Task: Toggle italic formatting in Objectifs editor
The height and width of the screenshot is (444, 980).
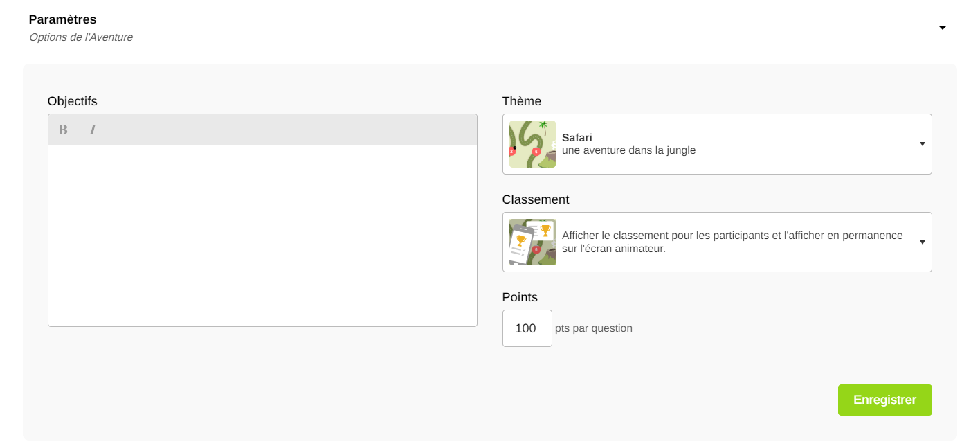Action: pos(93,130)
